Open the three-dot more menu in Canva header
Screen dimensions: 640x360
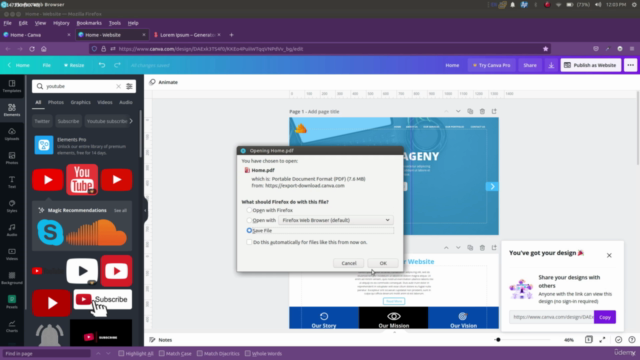point(630,65)
